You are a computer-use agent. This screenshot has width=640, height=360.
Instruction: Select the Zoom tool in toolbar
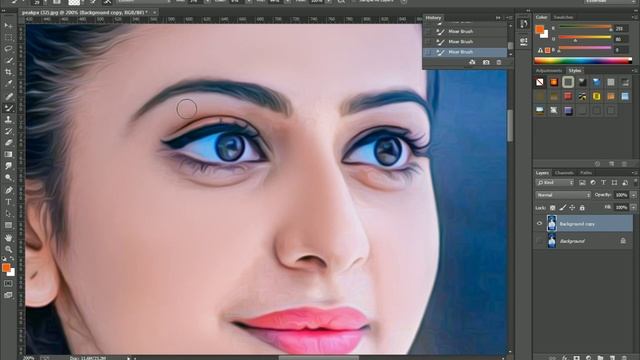8,249
